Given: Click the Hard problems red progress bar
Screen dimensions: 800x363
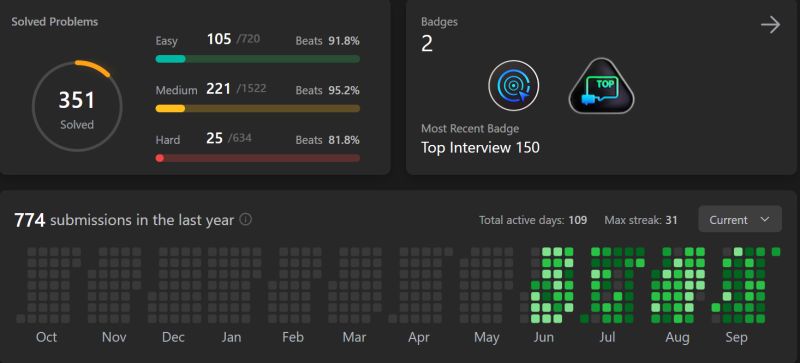Looking at the screenshot, I should [x=258, y=158].
